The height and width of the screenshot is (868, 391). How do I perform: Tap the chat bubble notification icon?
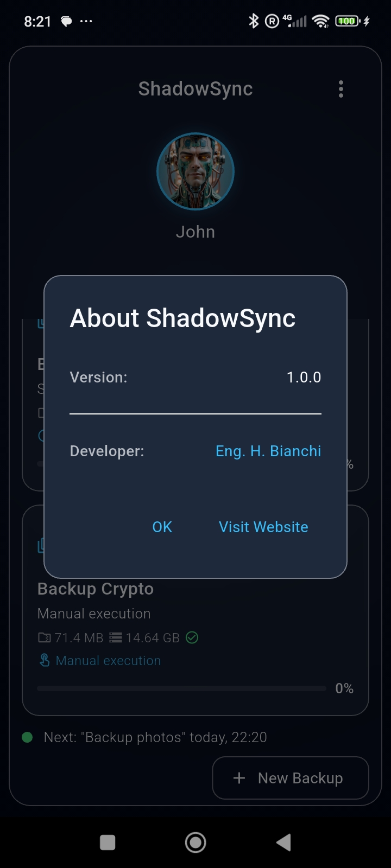(66, 22)
